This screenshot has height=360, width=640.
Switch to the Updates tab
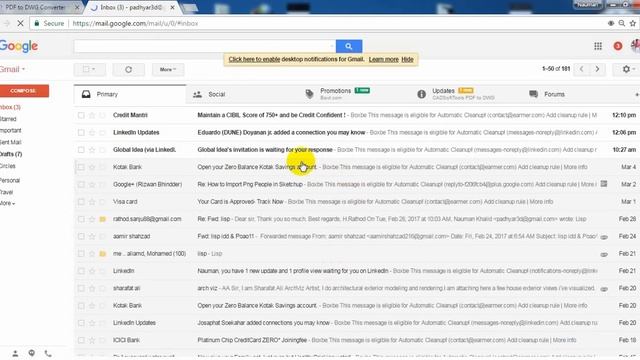click(x=465, y=94)
